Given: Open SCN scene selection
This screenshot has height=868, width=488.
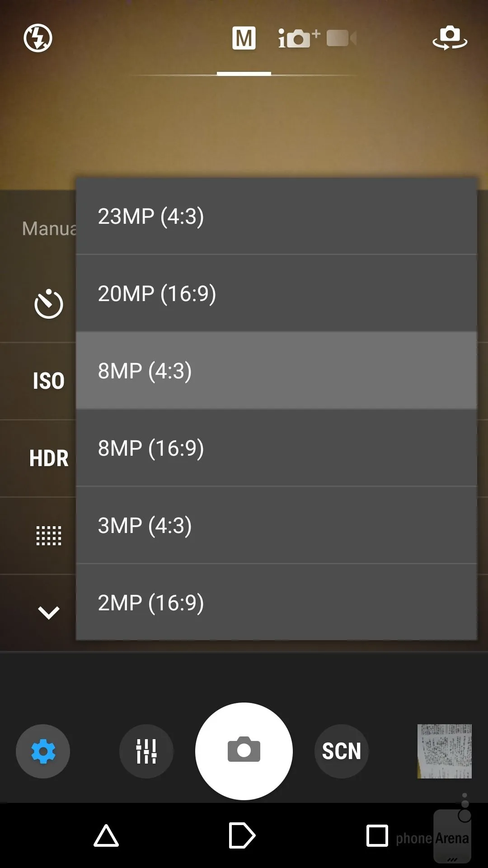Looking at the screenshot, I should click(x=341, y=751).
